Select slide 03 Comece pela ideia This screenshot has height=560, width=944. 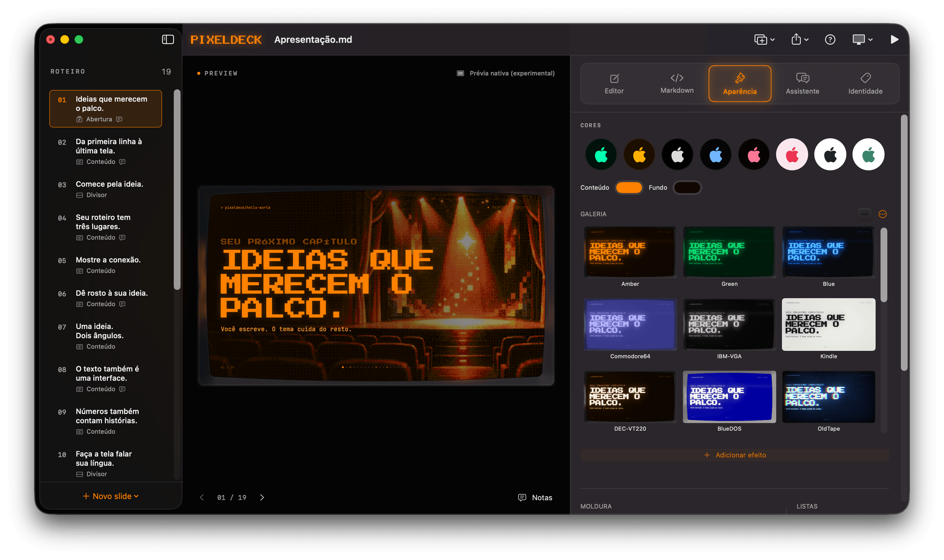point(106,189)
